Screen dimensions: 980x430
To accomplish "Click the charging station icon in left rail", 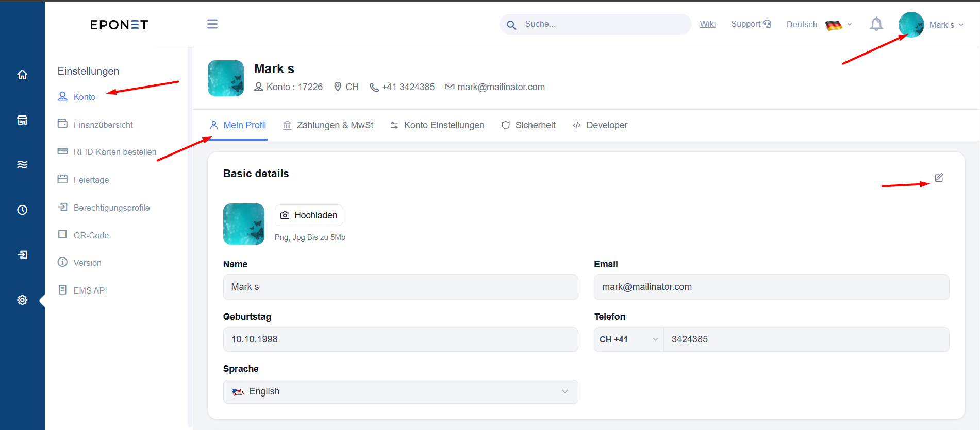I will click(22, 120).
